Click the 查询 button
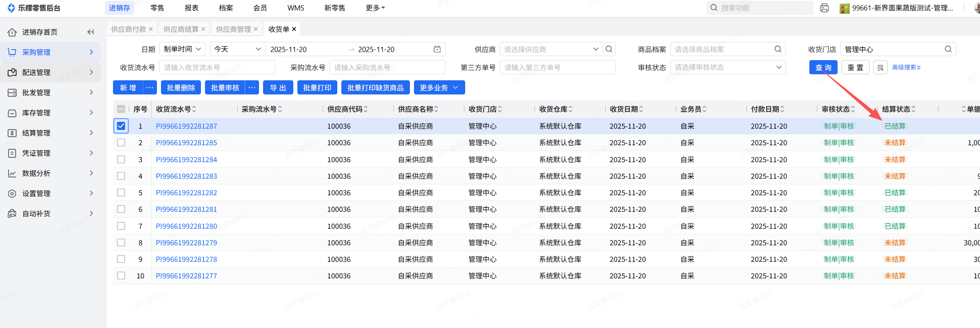The height and width of the screenshot is (328, 980). 823,67
